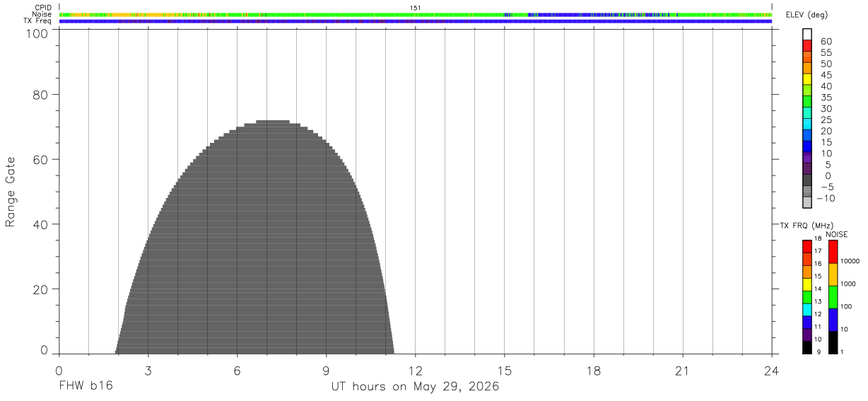Click the '21' tick label on UT hours axis

[x=683, y=371]
